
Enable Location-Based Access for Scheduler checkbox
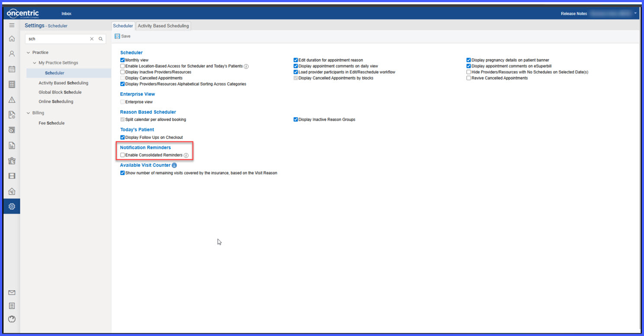(122, 66)
